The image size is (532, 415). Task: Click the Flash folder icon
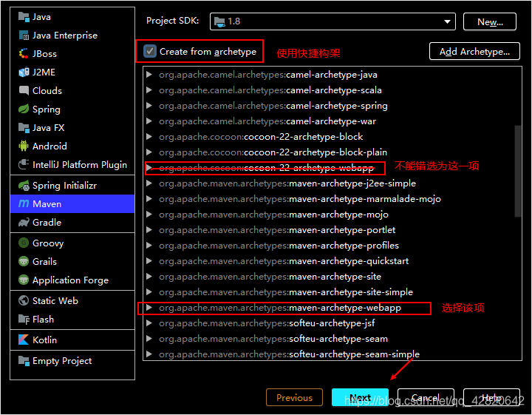pos(24,320)
